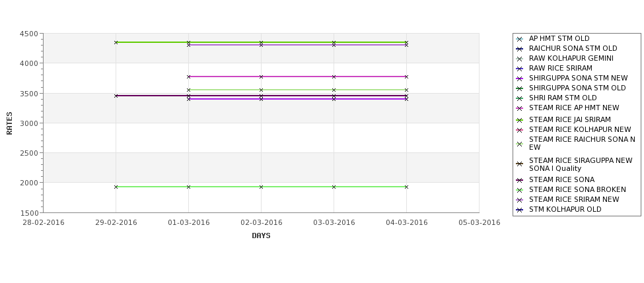The image size is (644, 283).
Task: Click STM KOLHAPUR OLD legend marker
Action: pos(520,210)
